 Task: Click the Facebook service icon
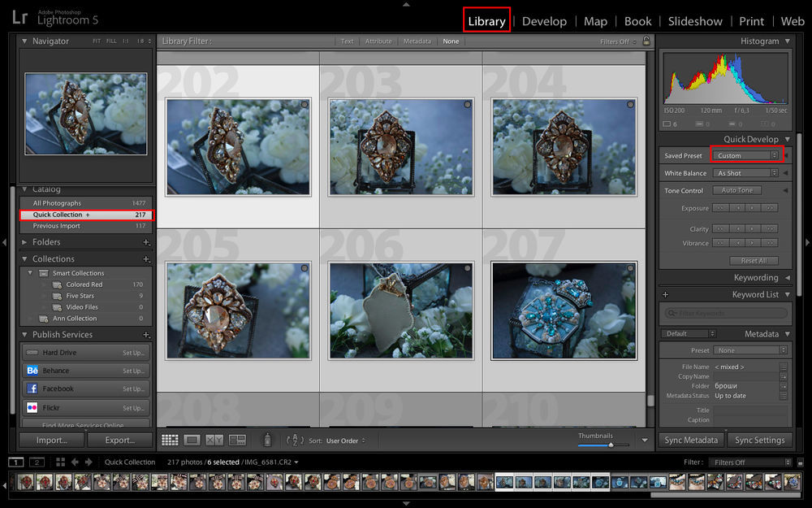click(32, 389)
